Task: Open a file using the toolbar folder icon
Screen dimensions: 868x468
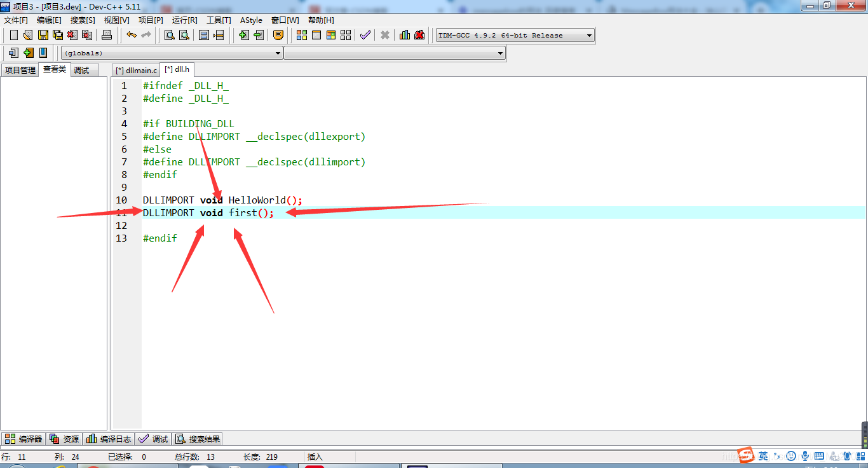Action: pyautogui.click(x=28, y=35)
